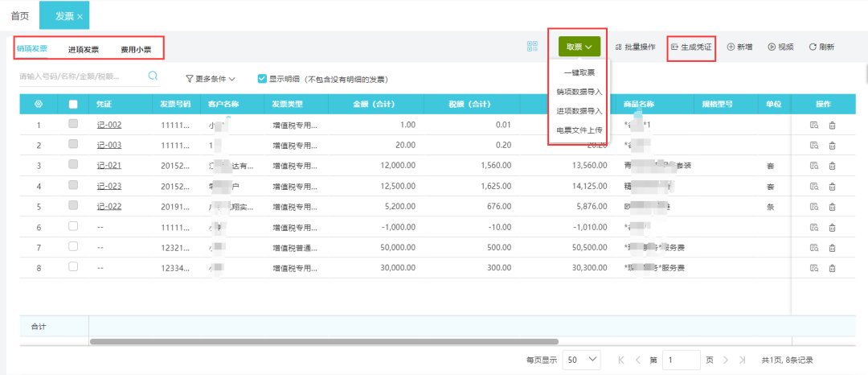The height and width of the screenshot is (375, 868).
Task: Toggle select-all checkbox in table header
Action: click(73, 104)
